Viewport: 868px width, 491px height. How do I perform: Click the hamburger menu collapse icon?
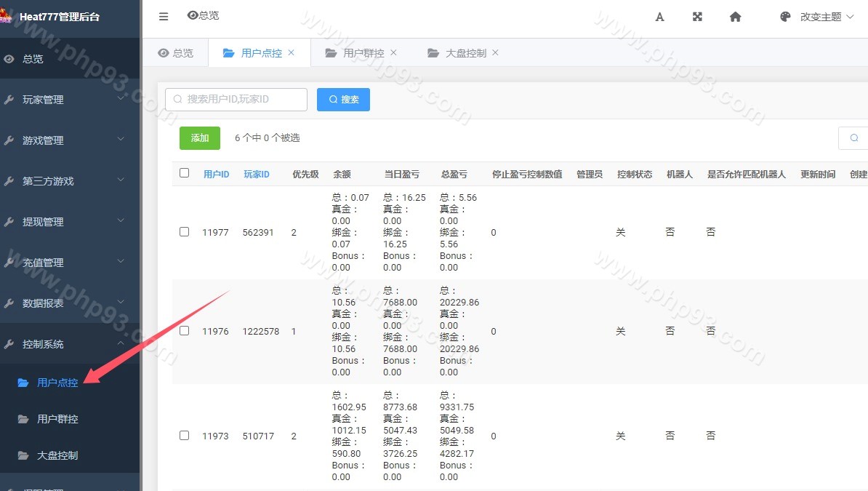coord(164,17)
